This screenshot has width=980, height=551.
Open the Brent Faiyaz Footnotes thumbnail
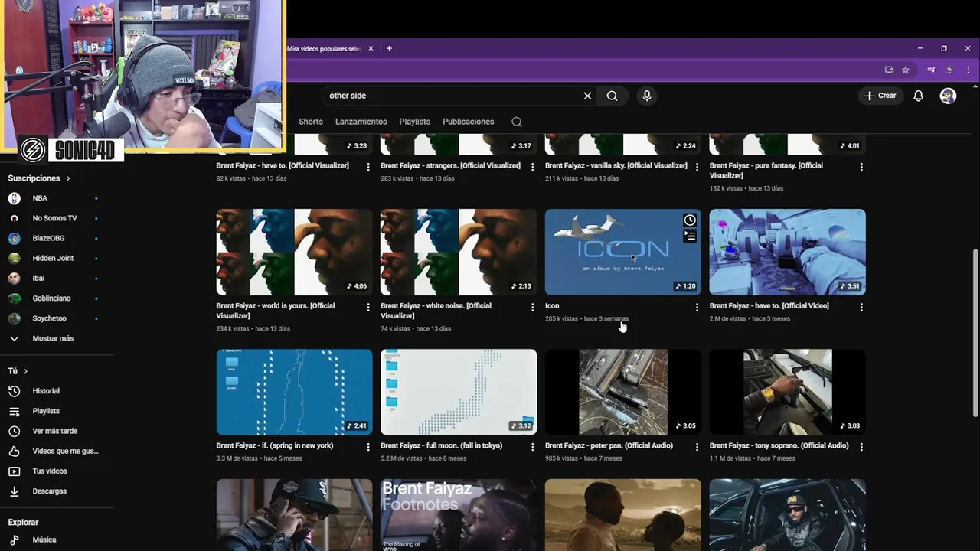coord(459,515)
